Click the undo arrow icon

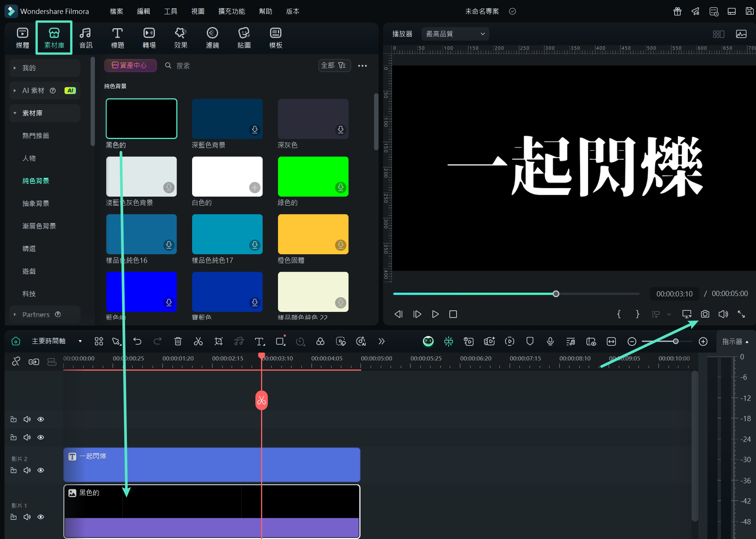137,341
